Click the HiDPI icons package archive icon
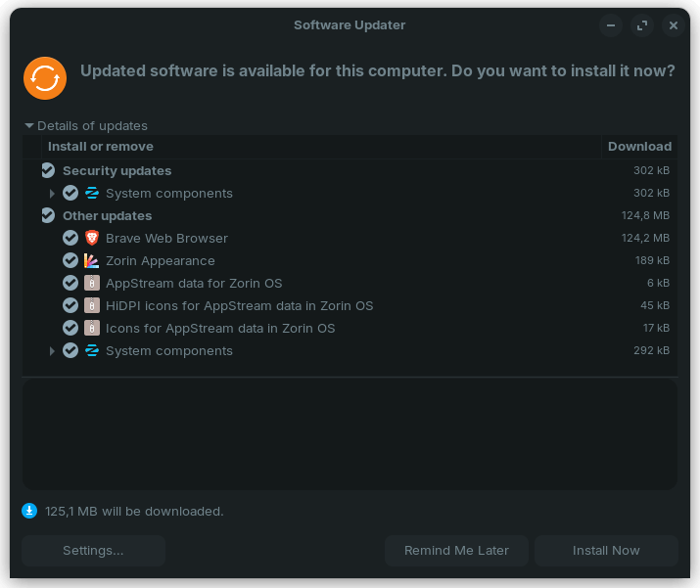Image resolution: width=700 pixels, height=588 pixels. pos(92,305)
